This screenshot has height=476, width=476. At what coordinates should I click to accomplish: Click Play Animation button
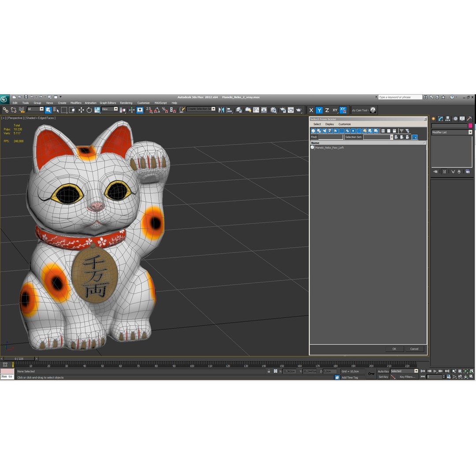pyautogui.click(x=435, y=371)
